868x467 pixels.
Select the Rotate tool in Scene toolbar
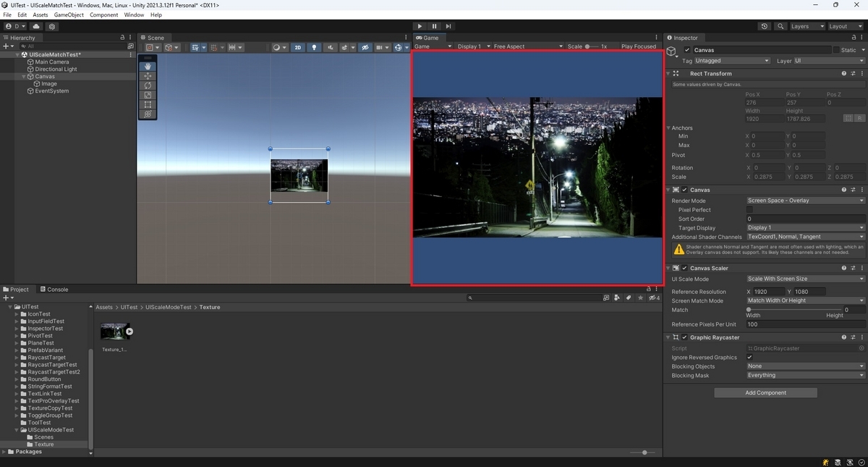148,85
